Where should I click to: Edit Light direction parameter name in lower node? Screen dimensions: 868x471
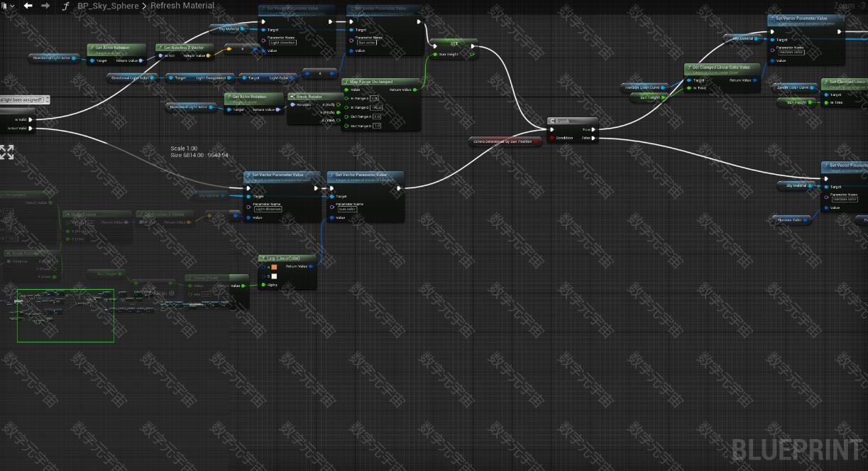tap(268, 209)
